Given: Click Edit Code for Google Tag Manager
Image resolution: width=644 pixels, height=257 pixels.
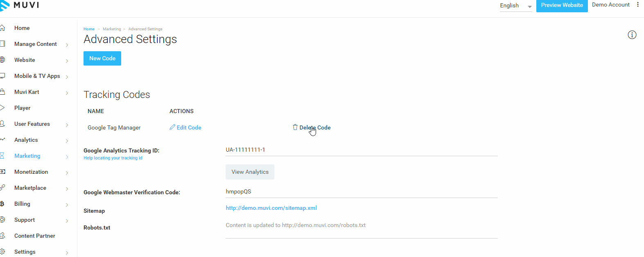Looking at the screenshot, I should point(185,127).
